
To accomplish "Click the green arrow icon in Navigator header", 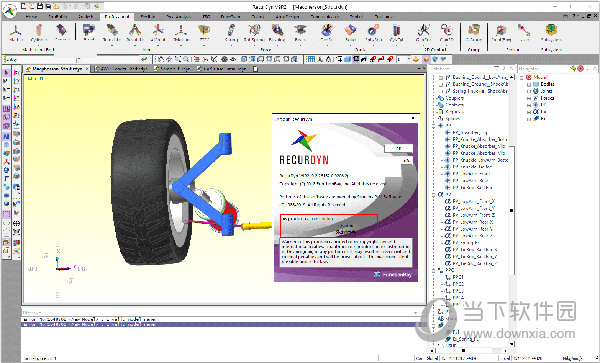I will (573, 68).
